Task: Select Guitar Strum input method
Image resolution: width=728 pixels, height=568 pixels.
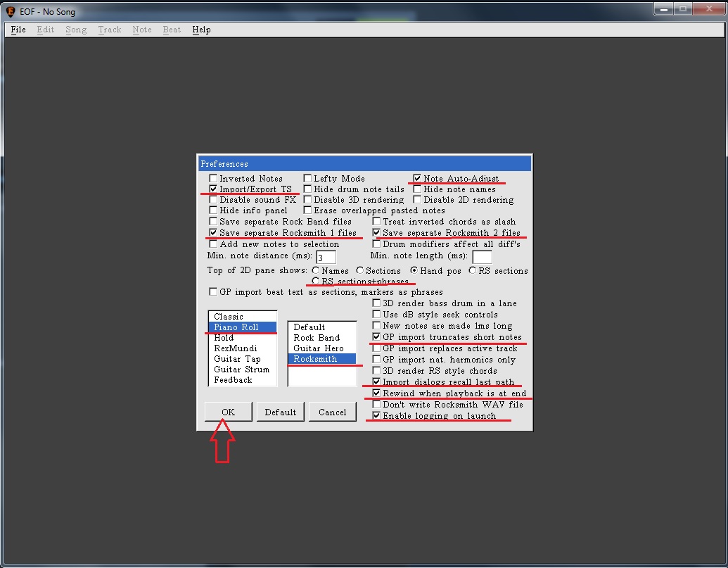Action: [243, 370]
